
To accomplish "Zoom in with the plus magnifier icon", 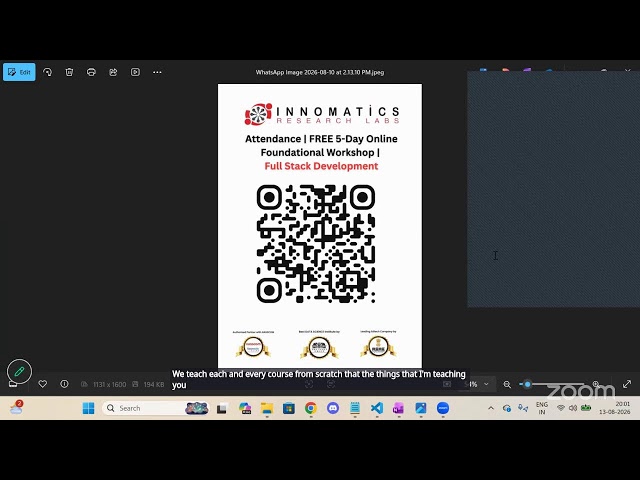I will (596, 384).
